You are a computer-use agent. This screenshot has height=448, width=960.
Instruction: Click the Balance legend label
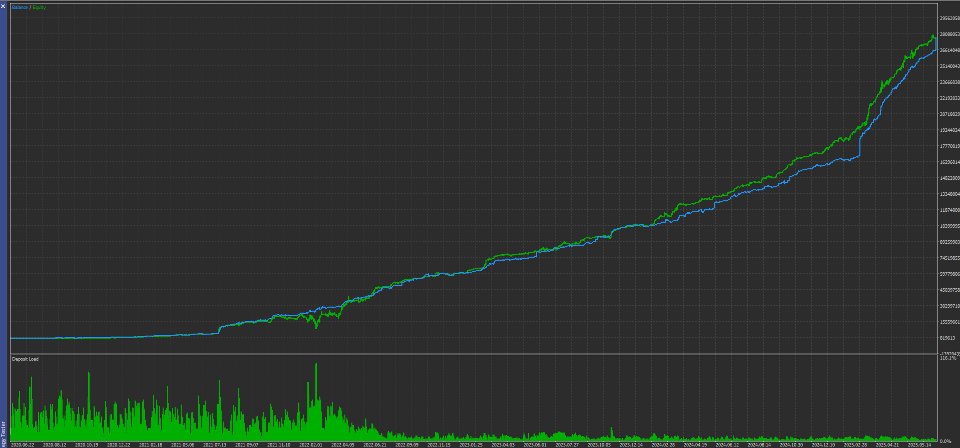tap(19, 7)
